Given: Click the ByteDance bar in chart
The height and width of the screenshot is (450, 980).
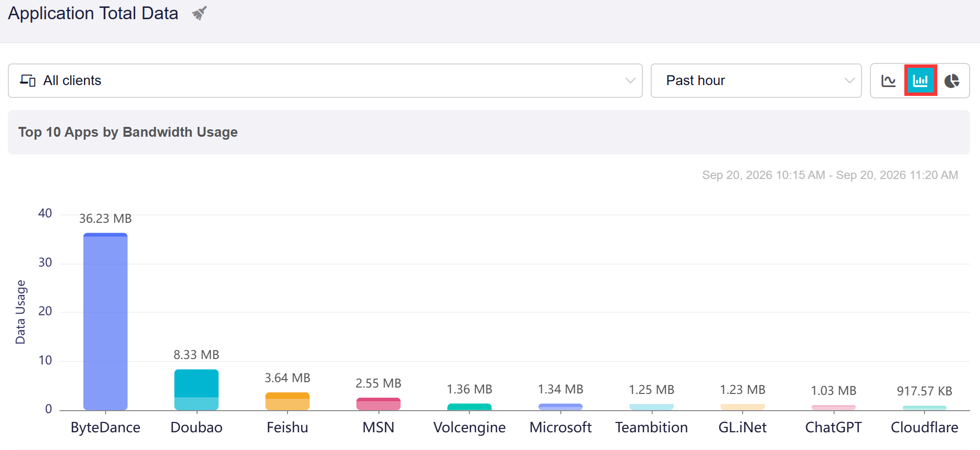Looking at the screenshot, I should click(x=106, y=321).
